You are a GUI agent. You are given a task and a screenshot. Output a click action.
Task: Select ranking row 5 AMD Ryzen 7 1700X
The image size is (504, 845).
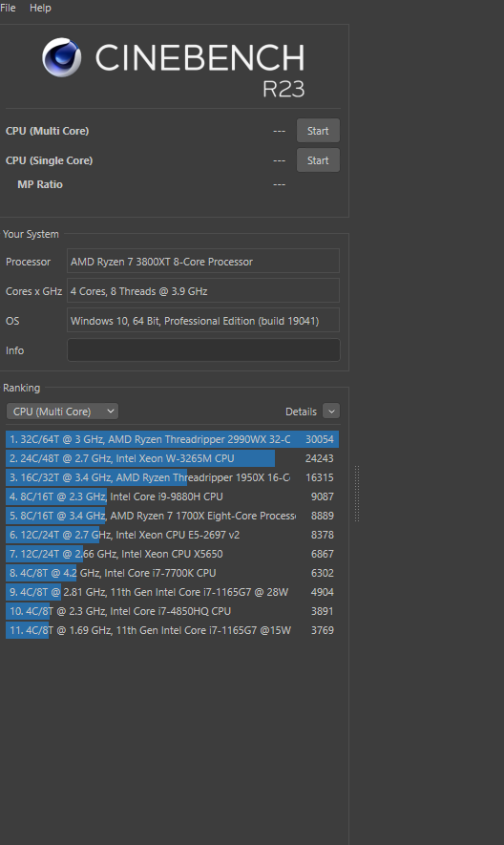pyautogui.click(x=173, y=516)
